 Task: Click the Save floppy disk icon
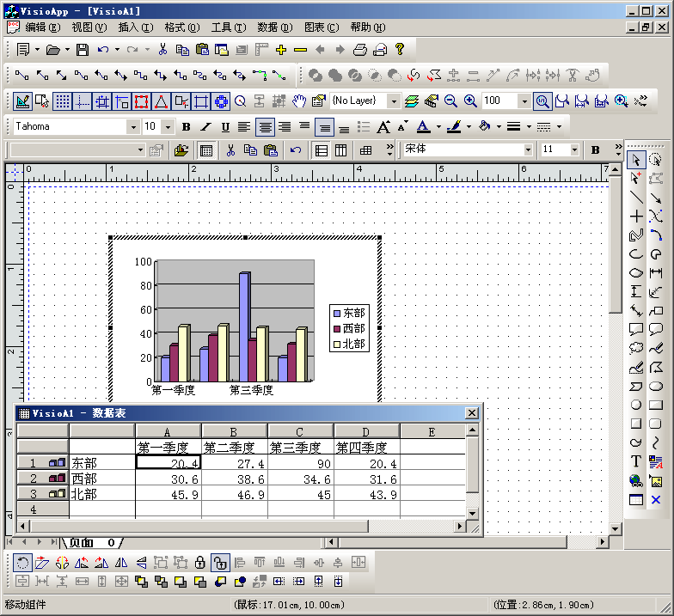pyautogui.click(x=83, y=50)
